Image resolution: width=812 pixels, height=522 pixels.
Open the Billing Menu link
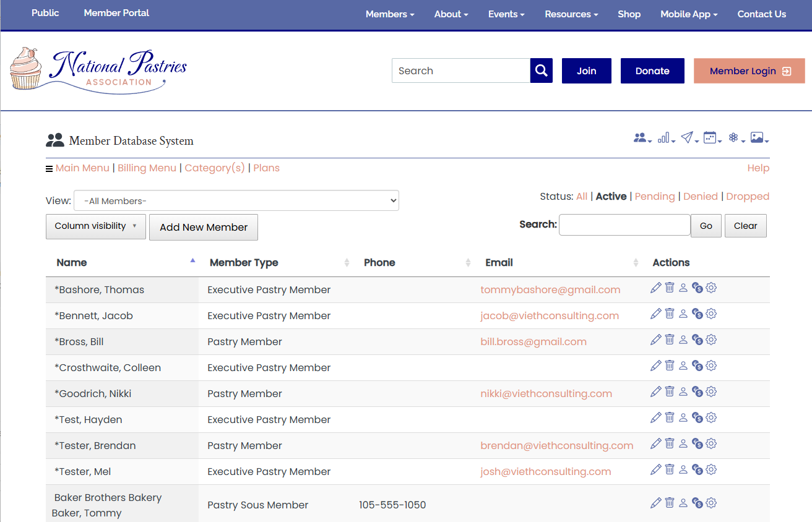pyautogui.click(x=147, y=168)
